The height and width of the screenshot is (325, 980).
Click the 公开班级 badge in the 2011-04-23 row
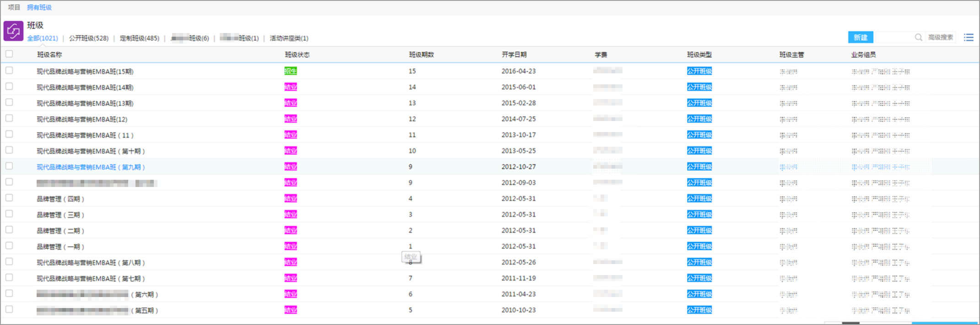[x=699, y=294]
